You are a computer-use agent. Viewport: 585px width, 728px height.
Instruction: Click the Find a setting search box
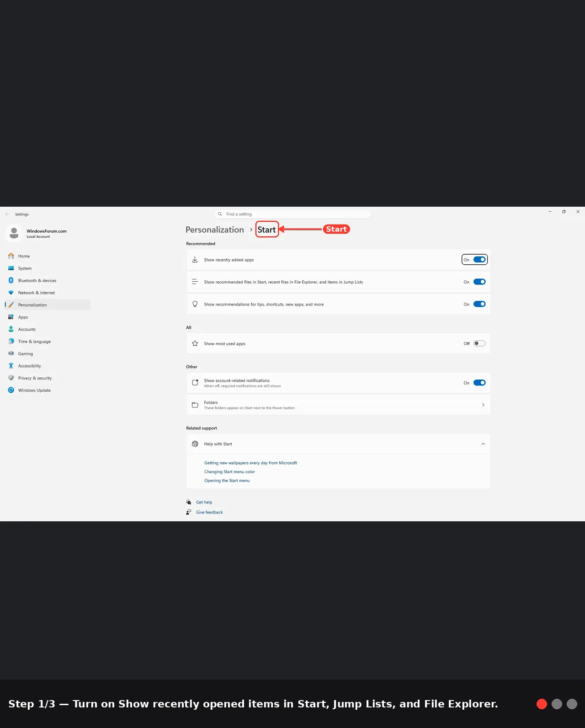pyautogui.click(x=292, y=214)
